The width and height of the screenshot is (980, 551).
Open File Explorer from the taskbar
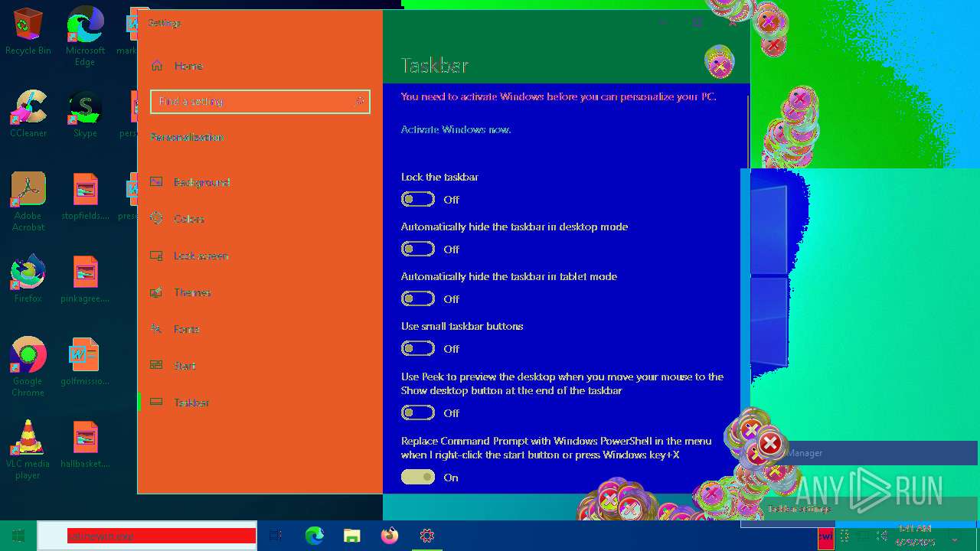pyautogui.click(x=351, y=536)
